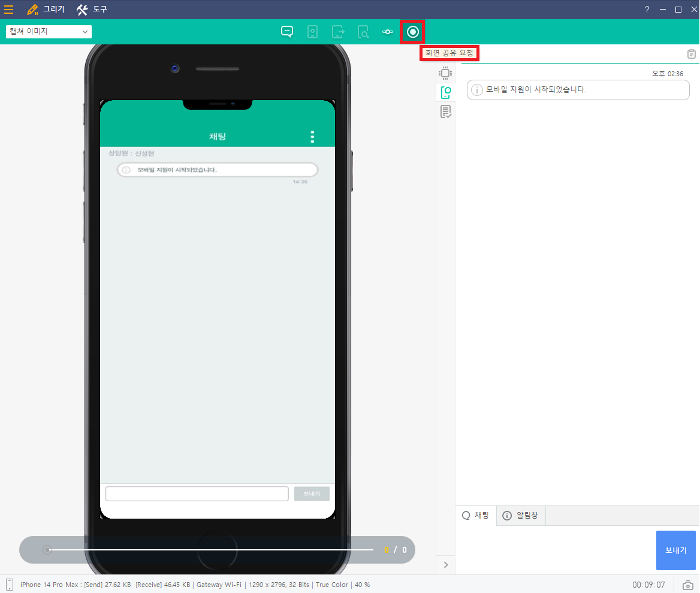
Task: Click the connection link toolbar icon
Action: tap(388, 32)
